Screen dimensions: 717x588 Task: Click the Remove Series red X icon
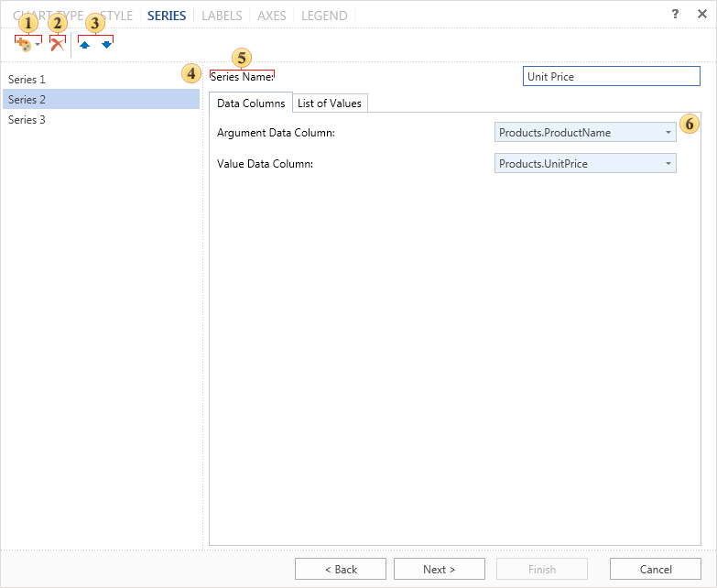[57, 44]
